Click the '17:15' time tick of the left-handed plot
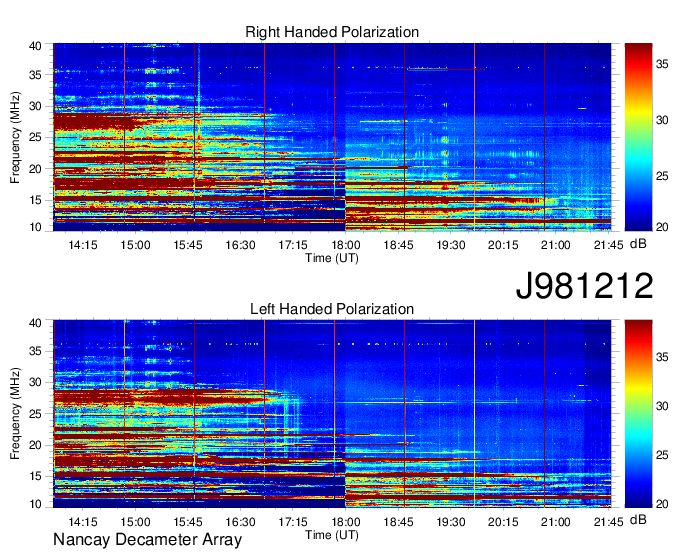 (x=293, y=522)
